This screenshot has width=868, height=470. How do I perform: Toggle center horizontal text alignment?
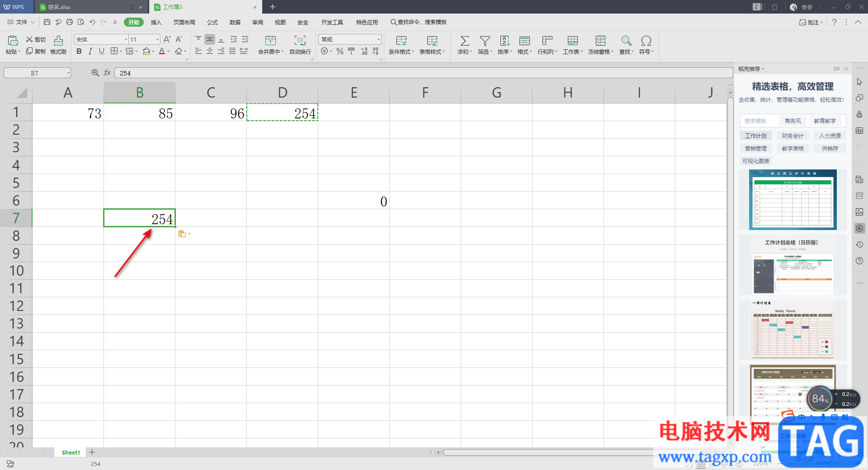coord(210,52)
